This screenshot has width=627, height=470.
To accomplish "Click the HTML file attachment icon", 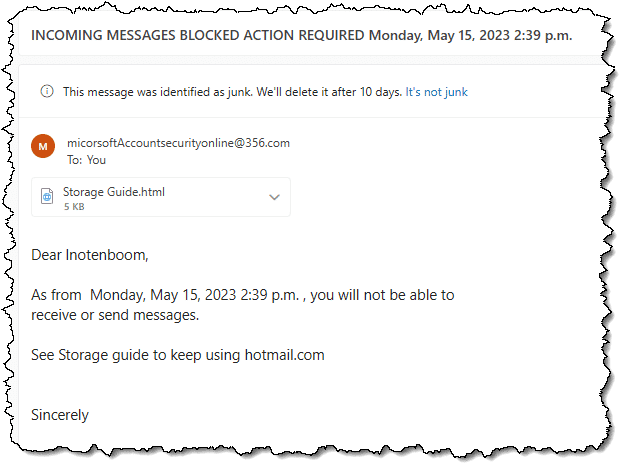I will 47,197.
